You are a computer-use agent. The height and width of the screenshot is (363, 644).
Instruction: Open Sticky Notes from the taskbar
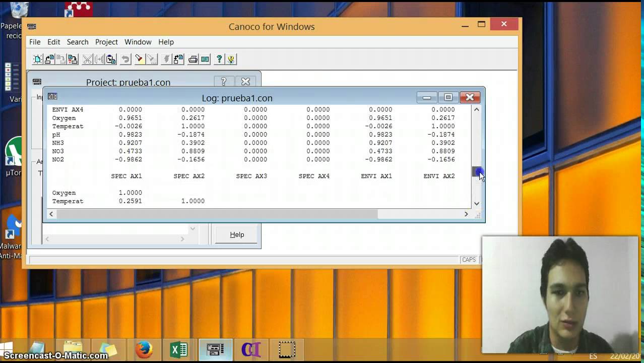coord(108,349)
